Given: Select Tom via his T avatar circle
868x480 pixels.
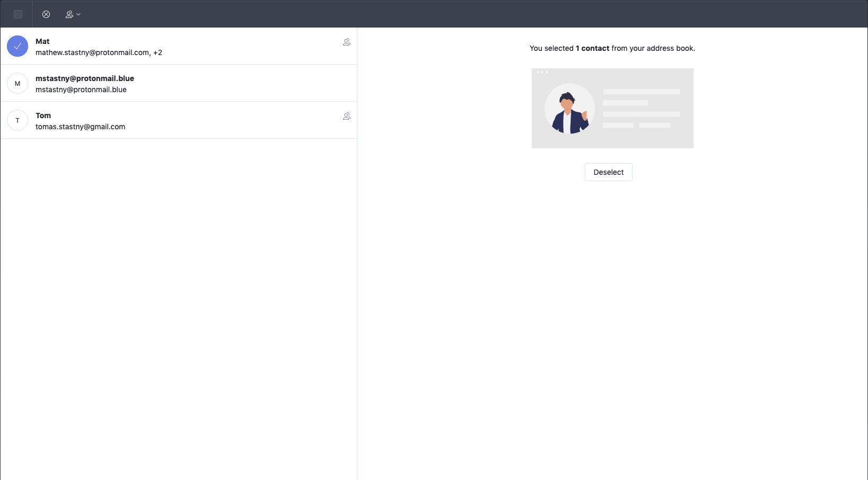Looking at the screenshot, I should [x=17, y=120].
